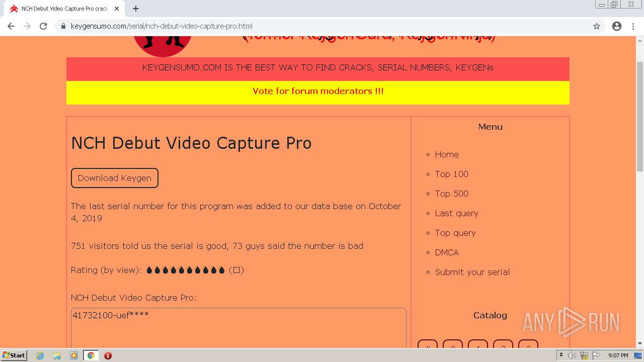The height and width of the screenshot is (362, 644).
Task: Click the address bar URL
Action: pos(162,26)
